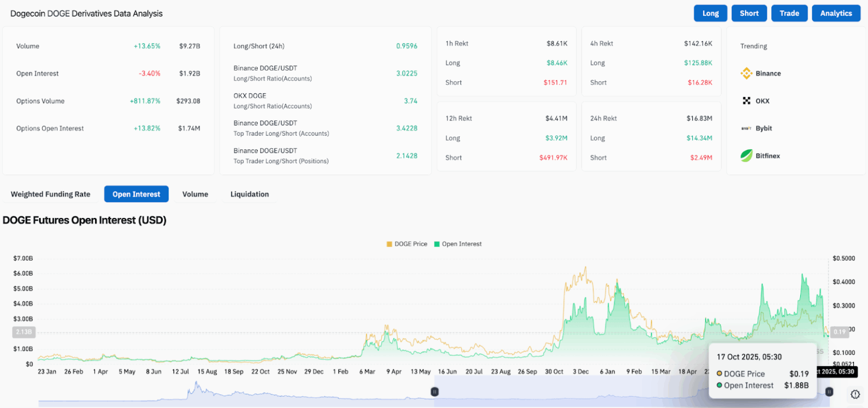Click the left range handle on the timeline
The image size is (868, 408).
(435, 391)
